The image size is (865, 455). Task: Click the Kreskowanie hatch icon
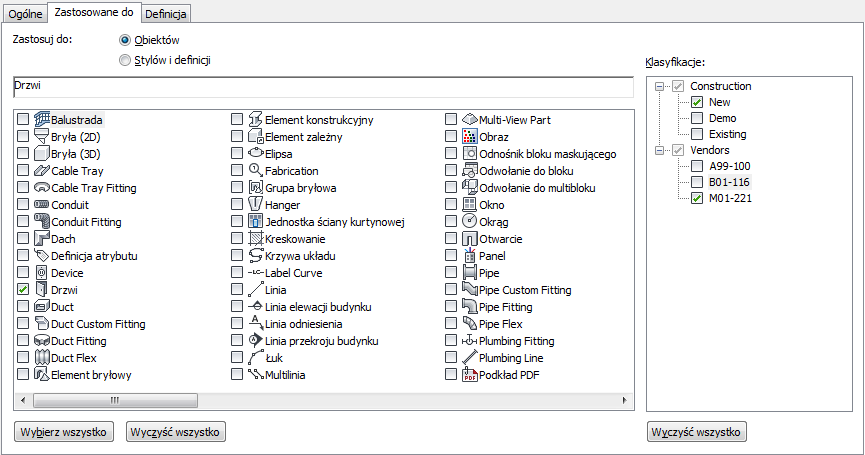[x=256, y=239]
